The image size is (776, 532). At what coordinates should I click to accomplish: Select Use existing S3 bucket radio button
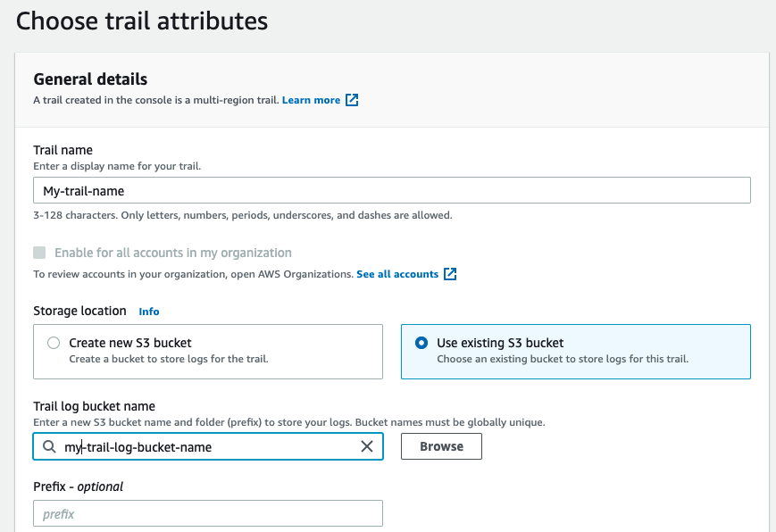pos(421,343)
